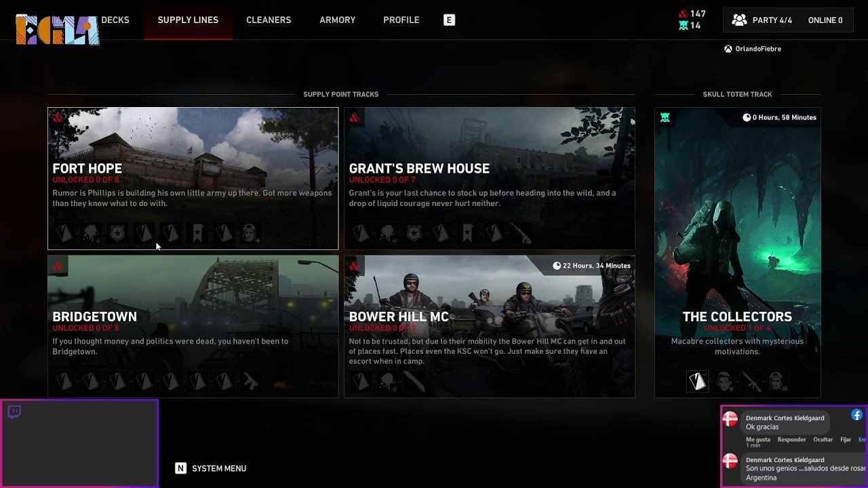Click the first card reward in Grant's Brew House

click(360, 233)
